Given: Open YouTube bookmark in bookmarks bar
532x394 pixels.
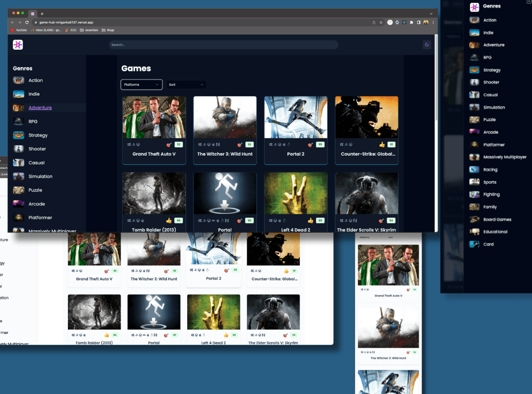Looking at the screenshot, I should click(x=19, y=30).
